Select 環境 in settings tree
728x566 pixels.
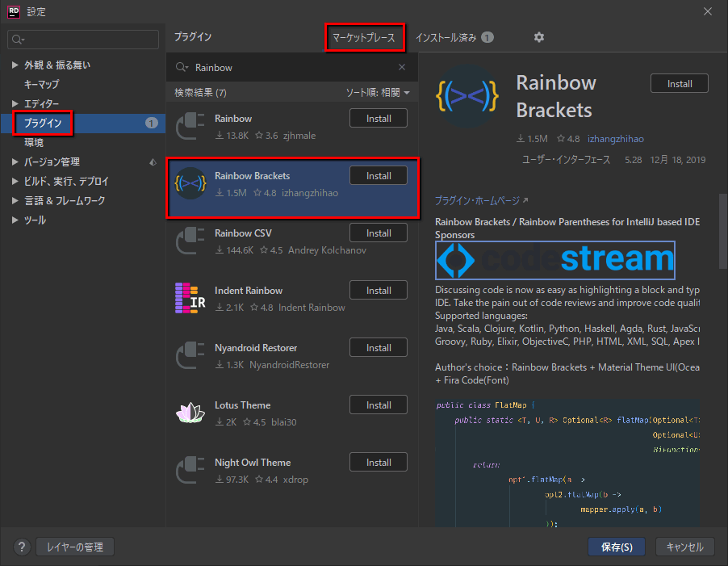click(x=34, y=143)
